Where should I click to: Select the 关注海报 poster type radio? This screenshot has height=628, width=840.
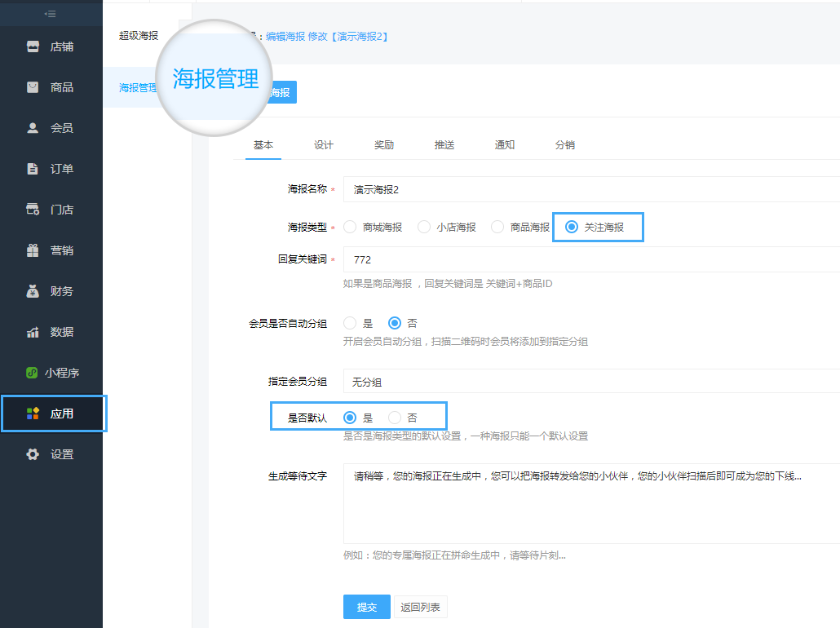pos(572,228)
